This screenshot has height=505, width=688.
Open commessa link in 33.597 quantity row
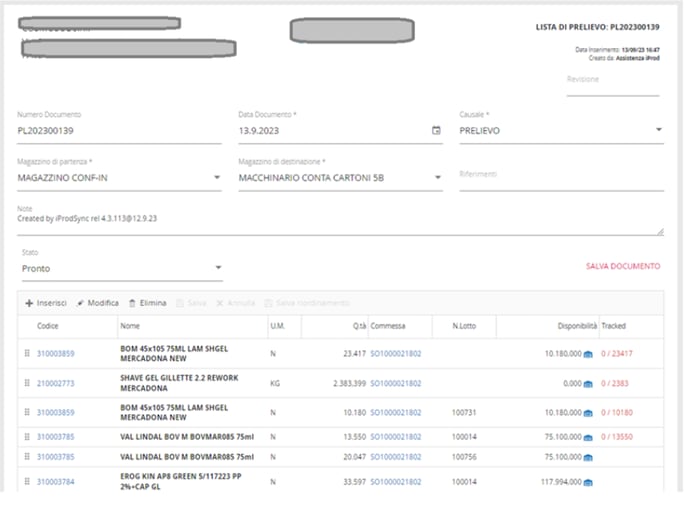[x=396, y=482]
